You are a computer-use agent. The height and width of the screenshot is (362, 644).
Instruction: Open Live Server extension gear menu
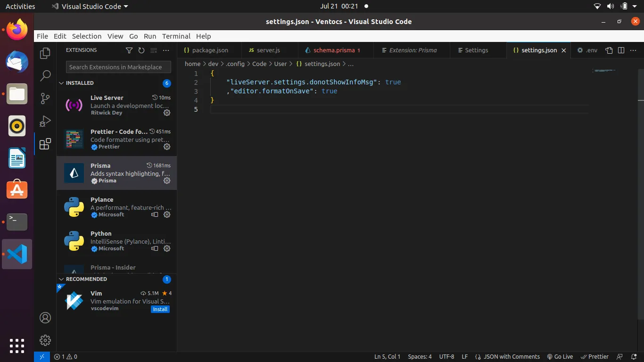[167, 113]
